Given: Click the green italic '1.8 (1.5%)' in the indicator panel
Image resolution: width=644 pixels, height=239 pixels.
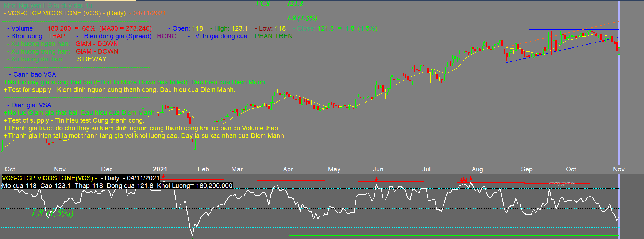Looking at the screenshot, I should pos(52,213).
